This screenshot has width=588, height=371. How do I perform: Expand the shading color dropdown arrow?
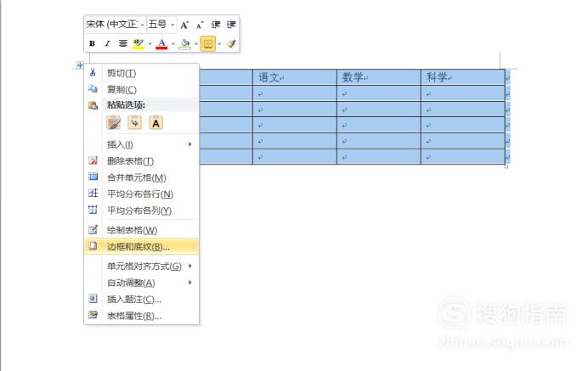tap(196, 44)
